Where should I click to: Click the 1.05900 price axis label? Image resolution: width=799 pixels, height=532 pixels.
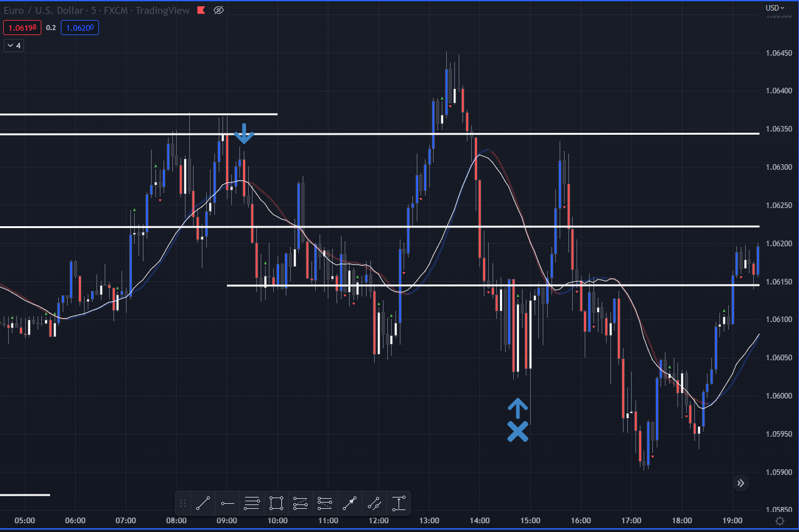click(779, 472)
